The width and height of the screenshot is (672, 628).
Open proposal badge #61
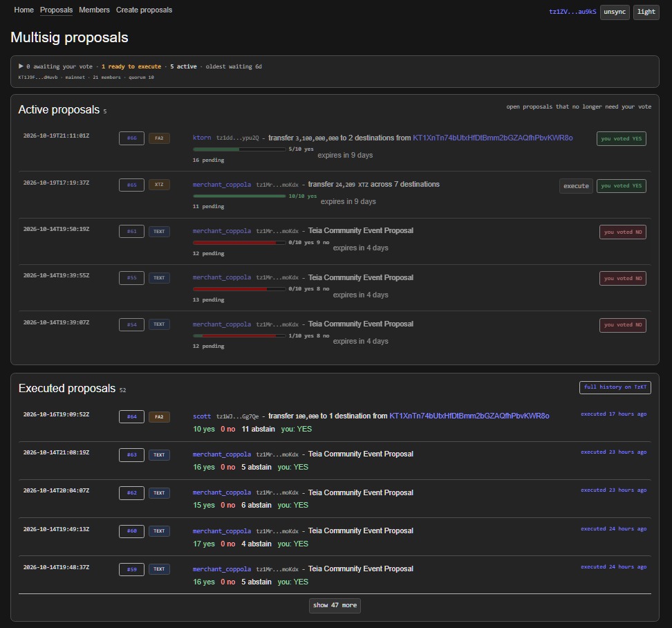point(131,232)
